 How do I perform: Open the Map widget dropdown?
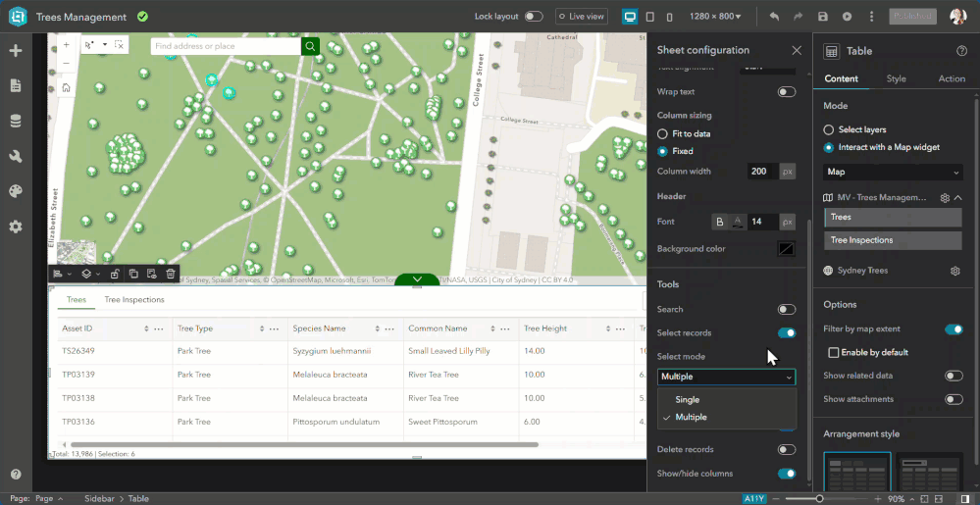click(893, 172)
